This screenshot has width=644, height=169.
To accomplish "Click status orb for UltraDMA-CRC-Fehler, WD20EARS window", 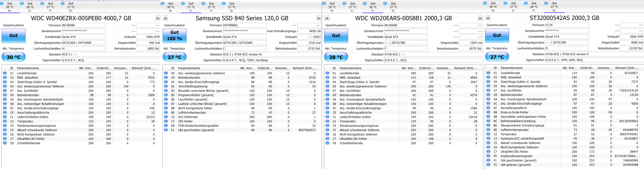I will pyautogui.click(x=327, y=139).
